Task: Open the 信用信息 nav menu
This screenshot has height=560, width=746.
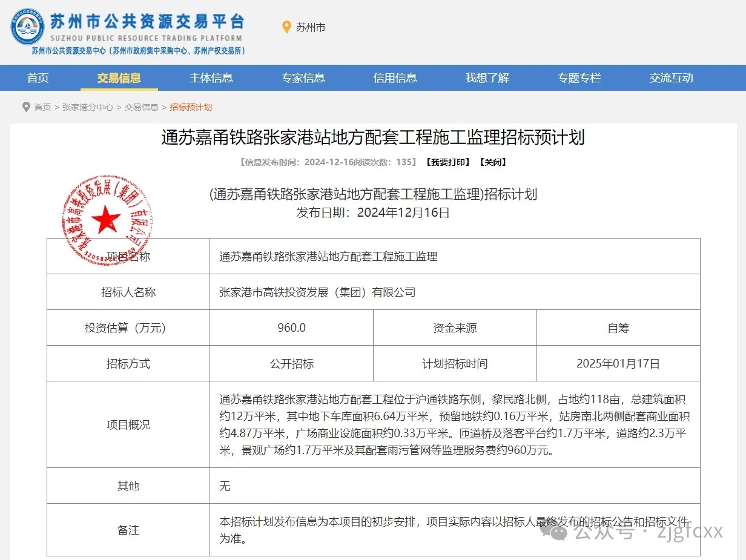Action: 395,77
